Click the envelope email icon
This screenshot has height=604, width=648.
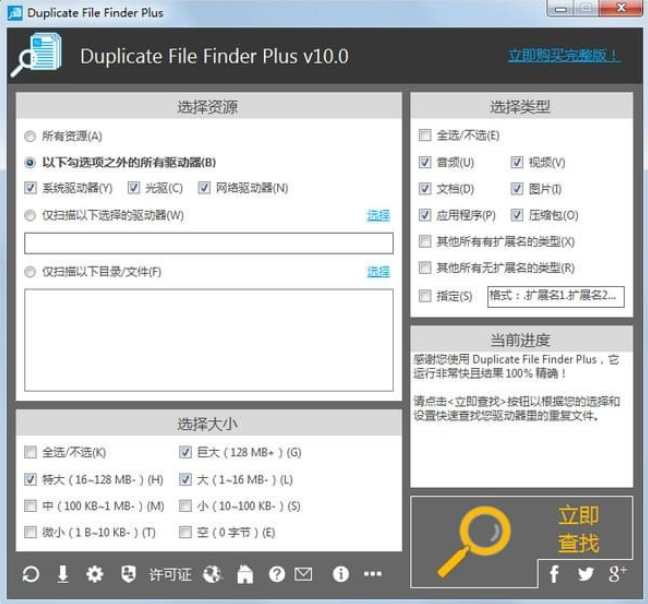click(x=303, y=574)
